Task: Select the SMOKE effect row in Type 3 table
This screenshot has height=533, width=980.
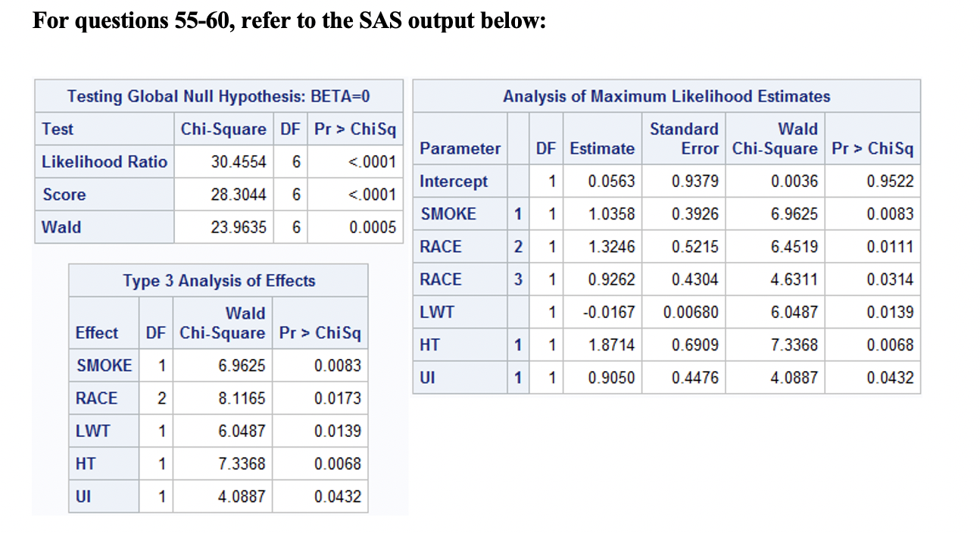Action: coord(218,366)
